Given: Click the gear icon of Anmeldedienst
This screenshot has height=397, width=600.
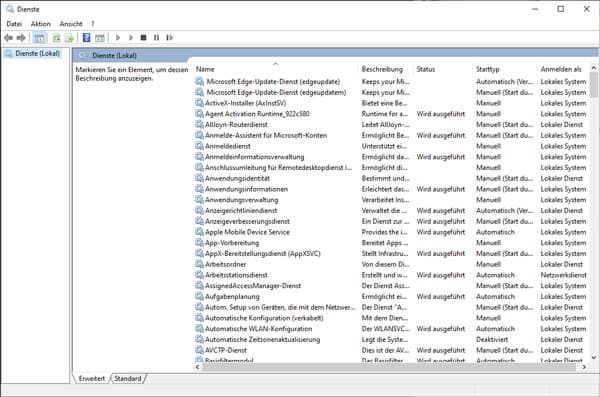Looking at the screenshot, I should tap(199, 145).
